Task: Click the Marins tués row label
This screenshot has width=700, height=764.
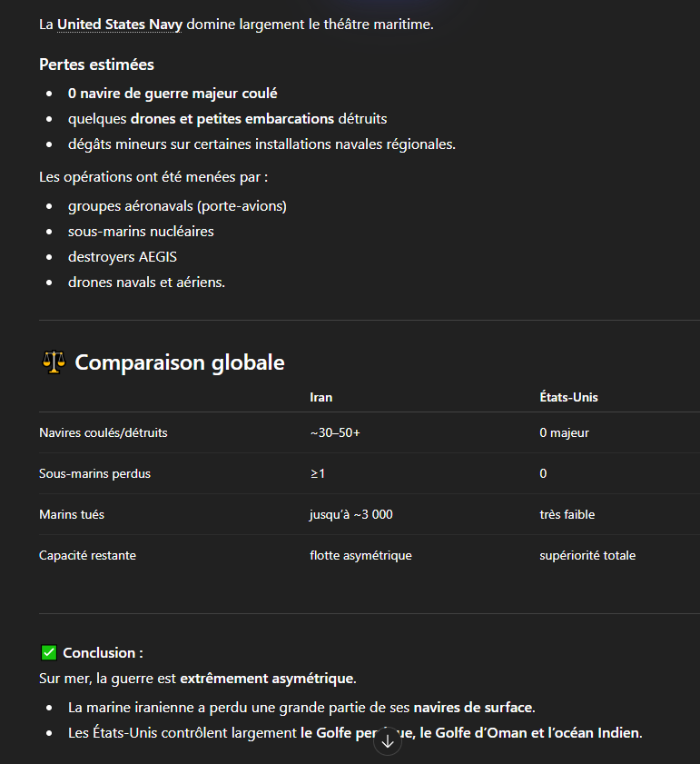Action: tap(72, 514)
